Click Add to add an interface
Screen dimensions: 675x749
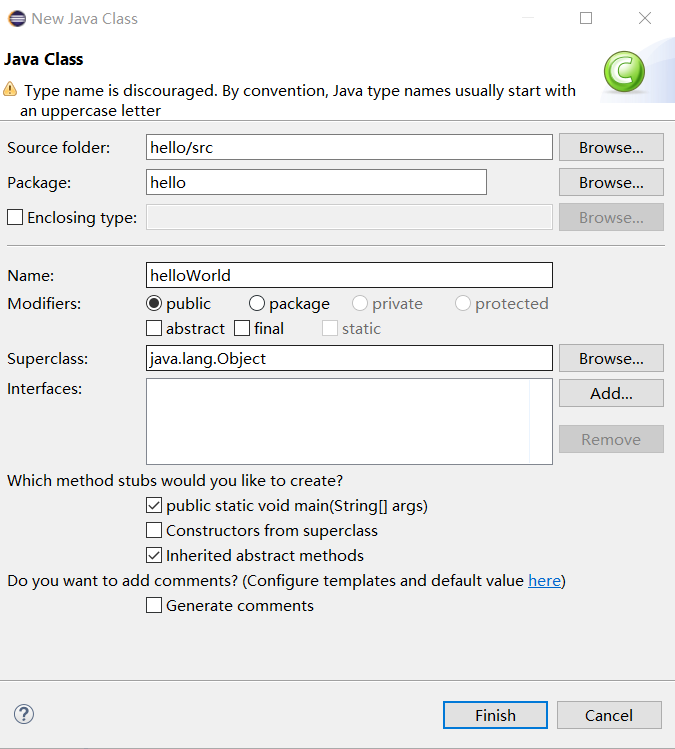(611, 393)
